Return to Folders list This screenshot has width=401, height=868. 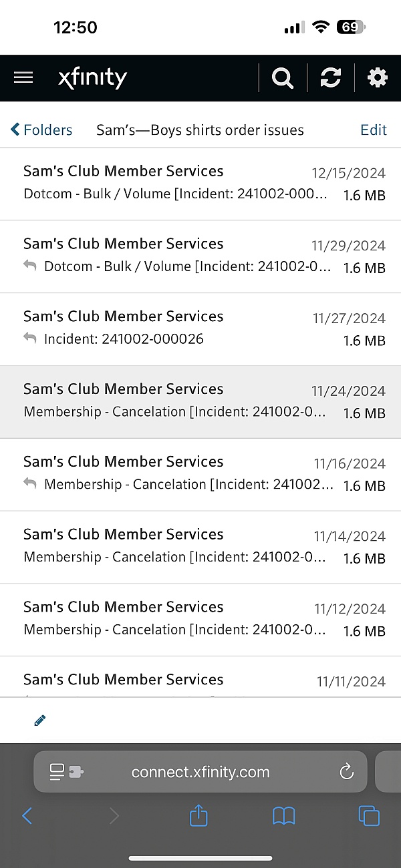(41, 130)
